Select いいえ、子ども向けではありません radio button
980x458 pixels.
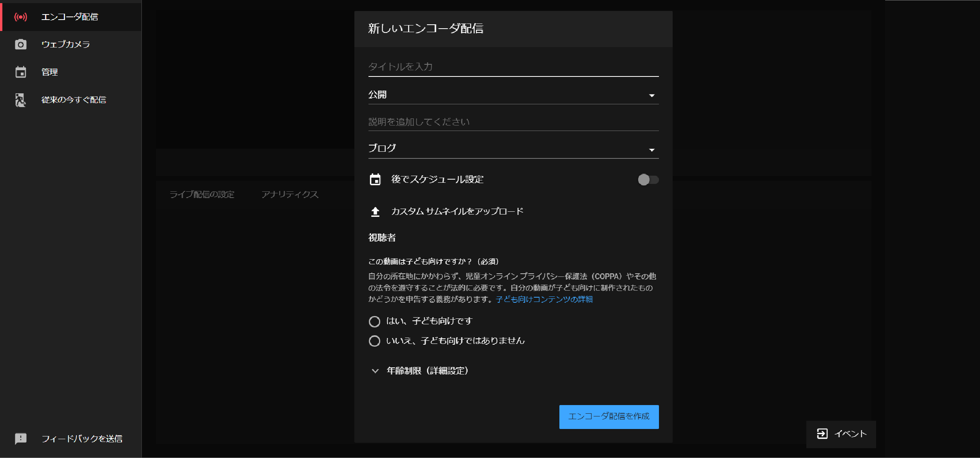[374, 341]
